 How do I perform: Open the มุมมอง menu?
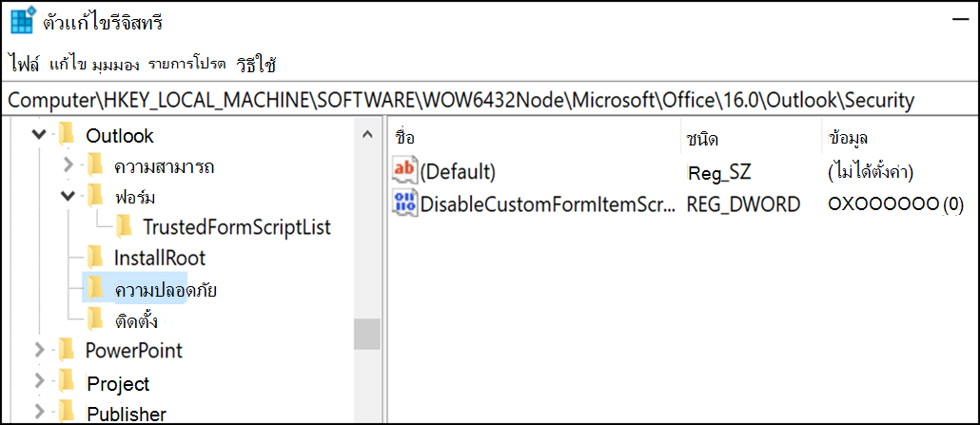coord(116,65)
